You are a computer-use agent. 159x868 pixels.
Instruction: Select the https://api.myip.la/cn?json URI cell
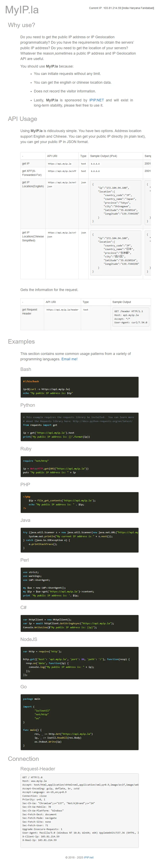62,234
